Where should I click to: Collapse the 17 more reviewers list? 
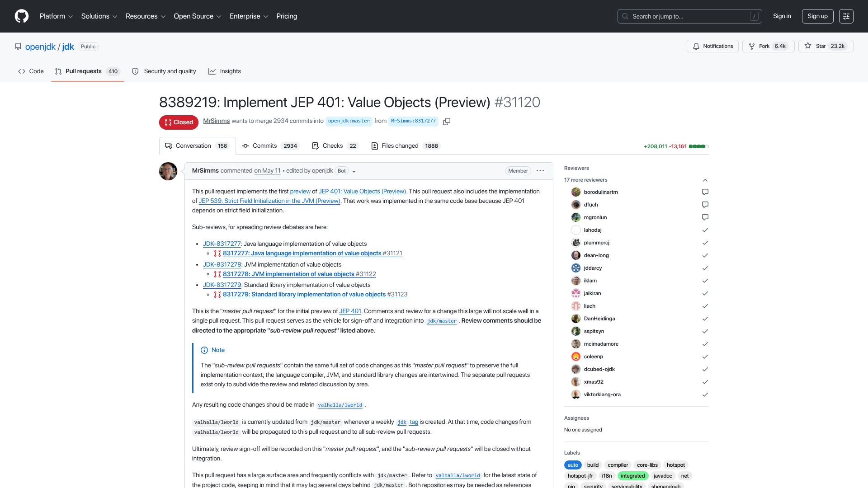705,180
